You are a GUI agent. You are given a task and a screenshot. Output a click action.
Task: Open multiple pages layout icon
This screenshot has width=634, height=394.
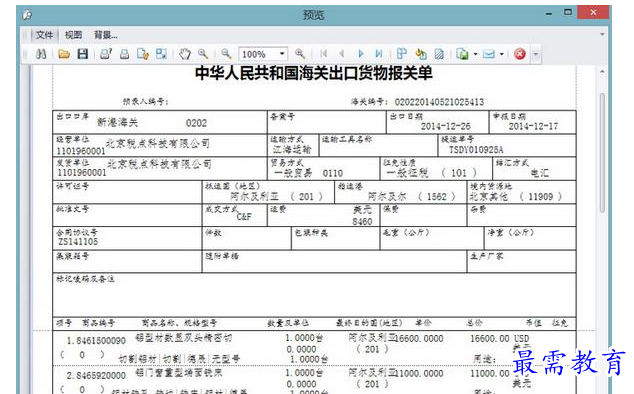click(x=402, y=54)
